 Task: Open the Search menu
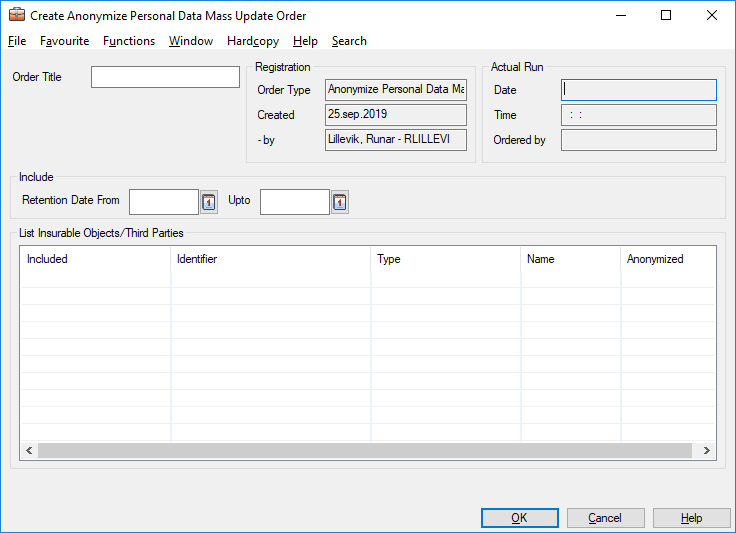coord(349,41)
